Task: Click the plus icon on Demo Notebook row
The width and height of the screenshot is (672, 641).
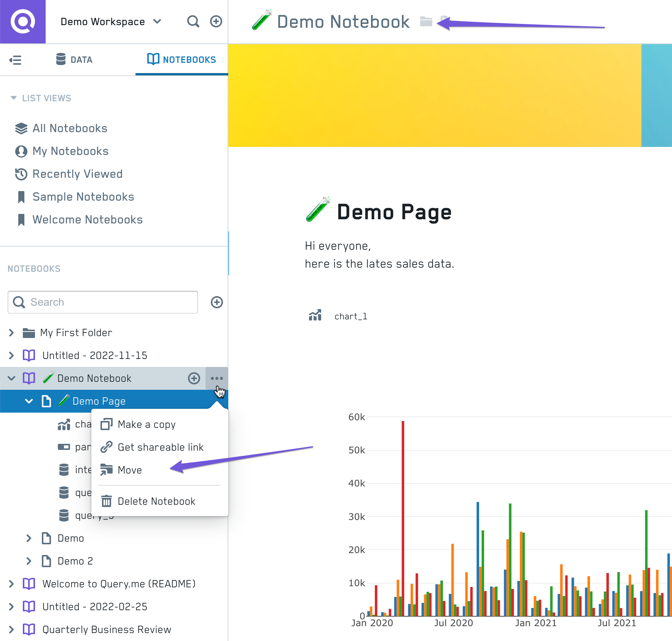Action: click(194, 378)
